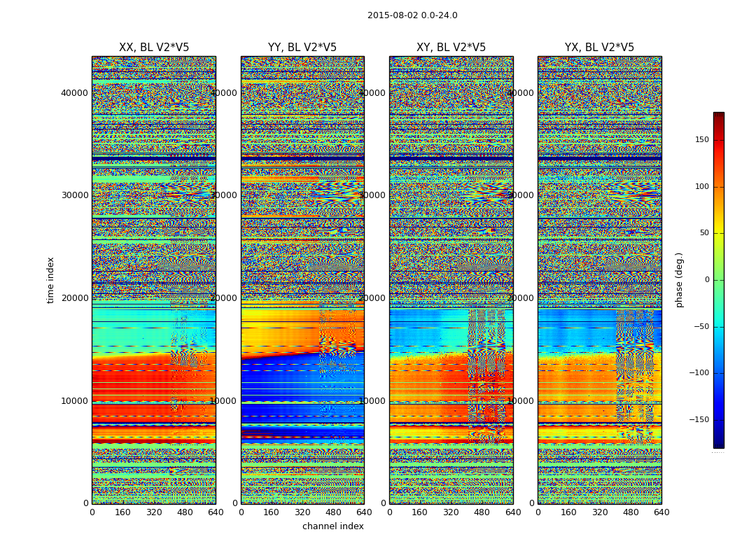Click the phase colorbar gradient strip
This screenshot has width=735, height=560.
pyautogui.click(x=719, y=280)
